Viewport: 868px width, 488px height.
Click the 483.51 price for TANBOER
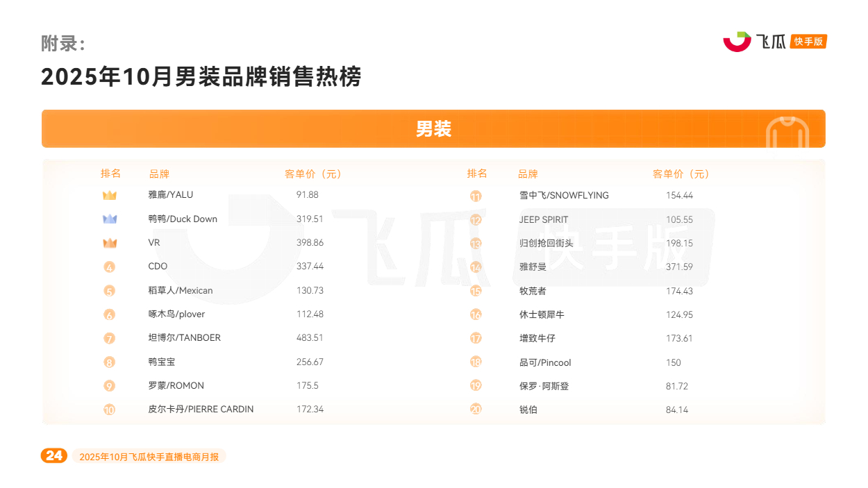[x=310, y=338]
